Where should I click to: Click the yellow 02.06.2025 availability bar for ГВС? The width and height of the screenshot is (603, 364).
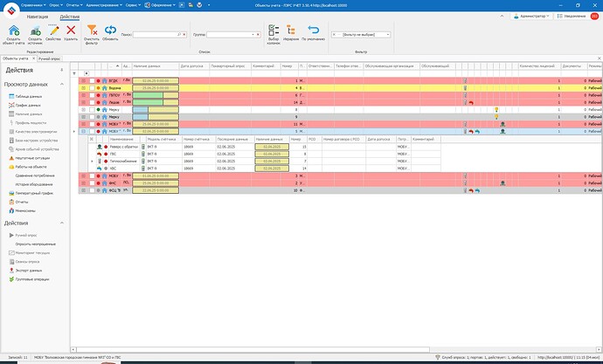click(272, 154)
